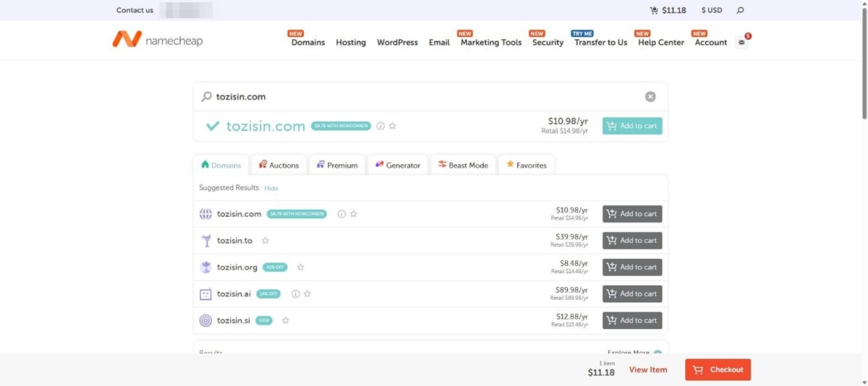Star the tozisin.org domain
The height and width of the screenshot is (386, 868).
point(301,267)
